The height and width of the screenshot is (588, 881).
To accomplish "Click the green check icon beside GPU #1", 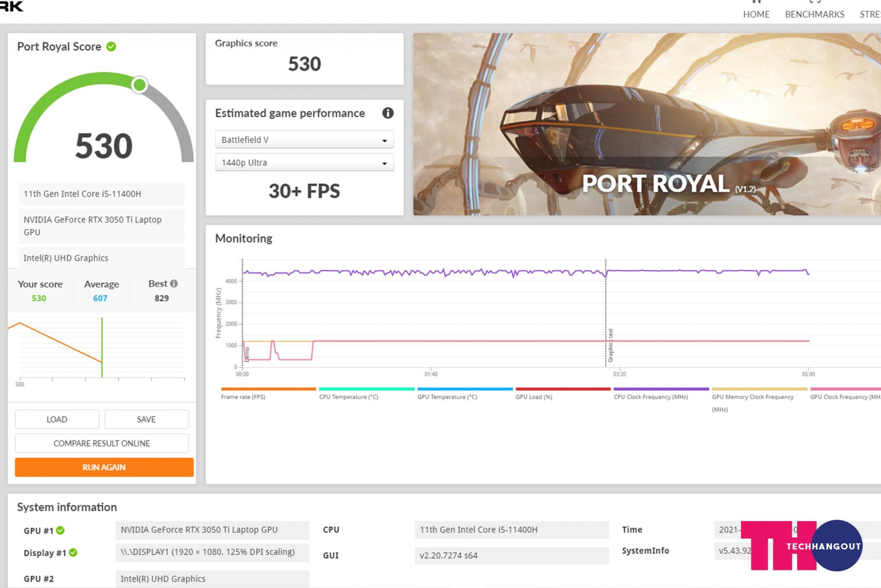I will point(61,530).
